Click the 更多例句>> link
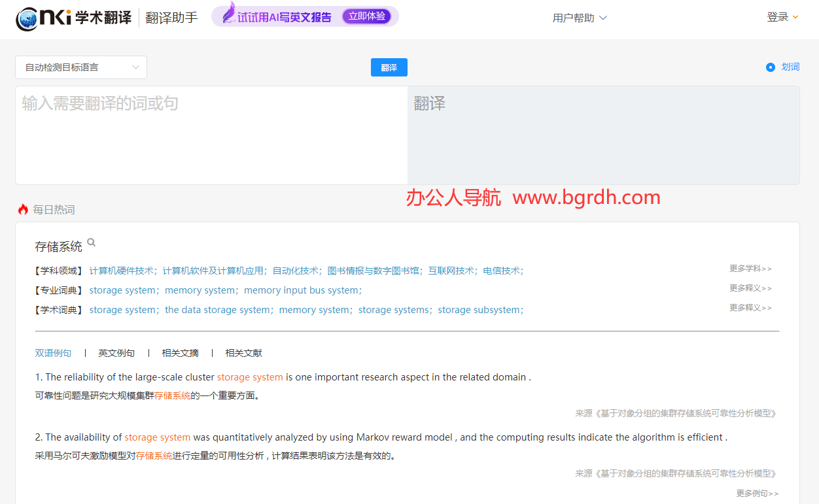The image size is (819, 504). coord(757,494)
